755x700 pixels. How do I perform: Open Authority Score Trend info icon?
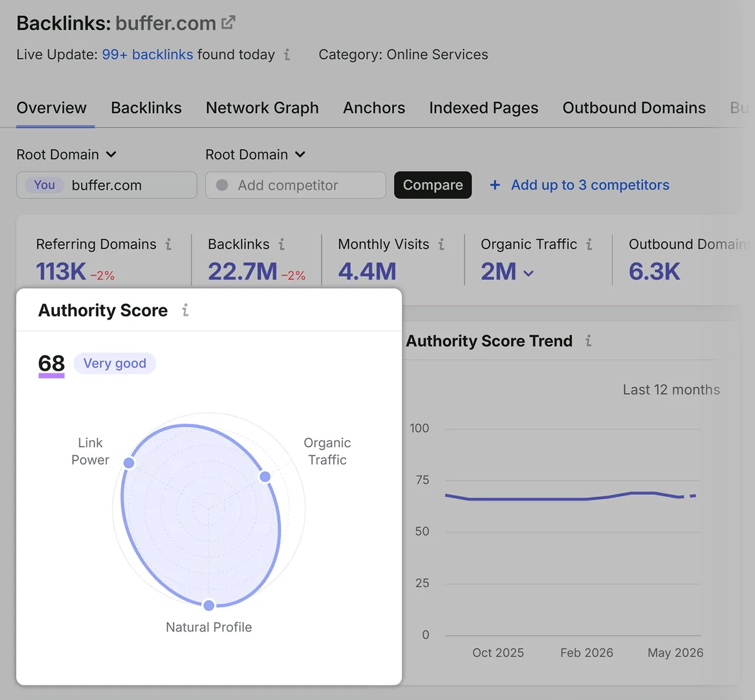pos(588,341)
